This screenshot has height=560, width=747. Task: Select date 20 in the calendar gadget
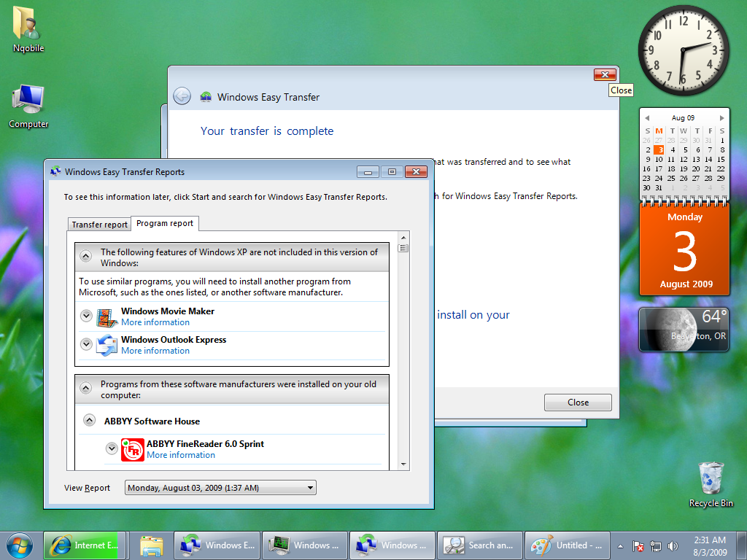696,169
